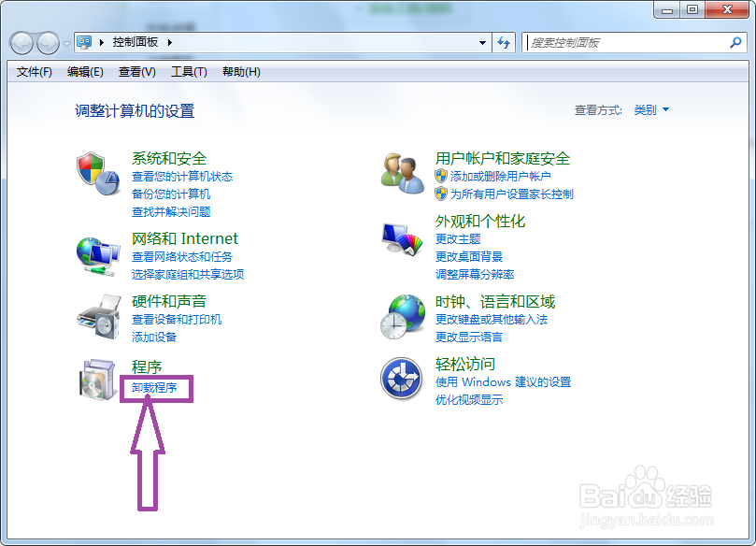Click 选择家庭组和共享选项 link
The width and height of the screenshot is (756, 546).
click(188, 275)
